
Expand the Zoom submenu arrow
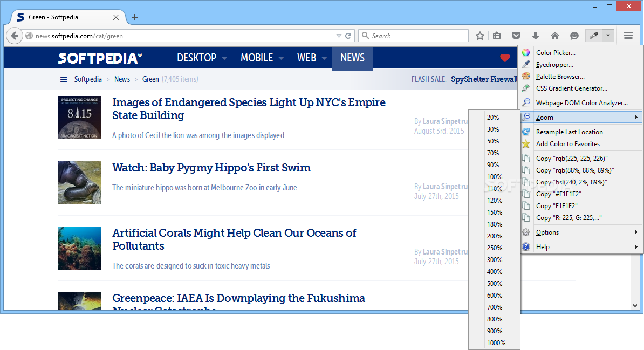(636, 118)
